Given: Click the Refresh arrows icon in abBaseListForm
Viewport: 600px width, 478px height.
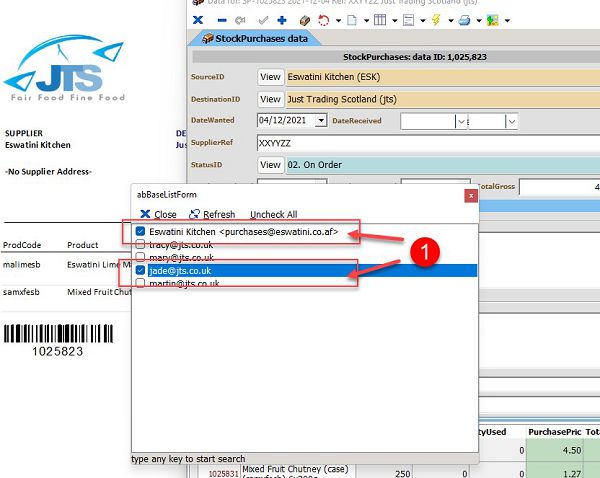Looking at the screenshot, I should [x=194, y=214].
